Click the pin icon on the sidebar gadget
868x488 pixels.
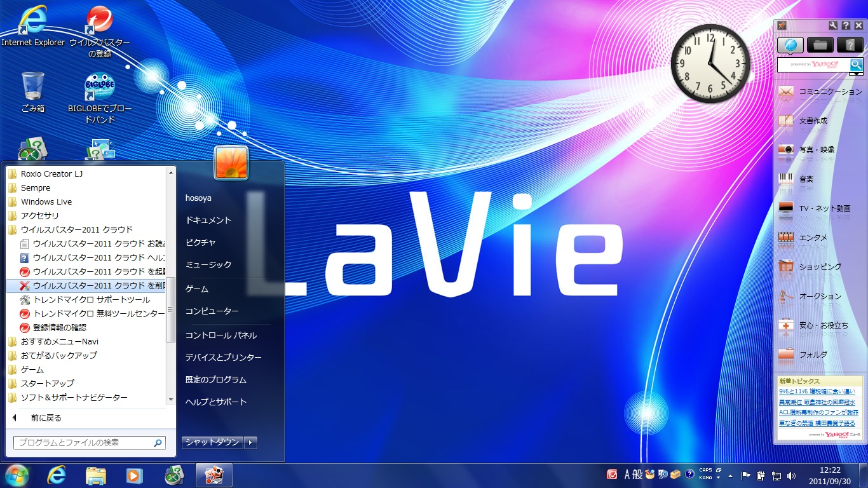click(782, 25)
